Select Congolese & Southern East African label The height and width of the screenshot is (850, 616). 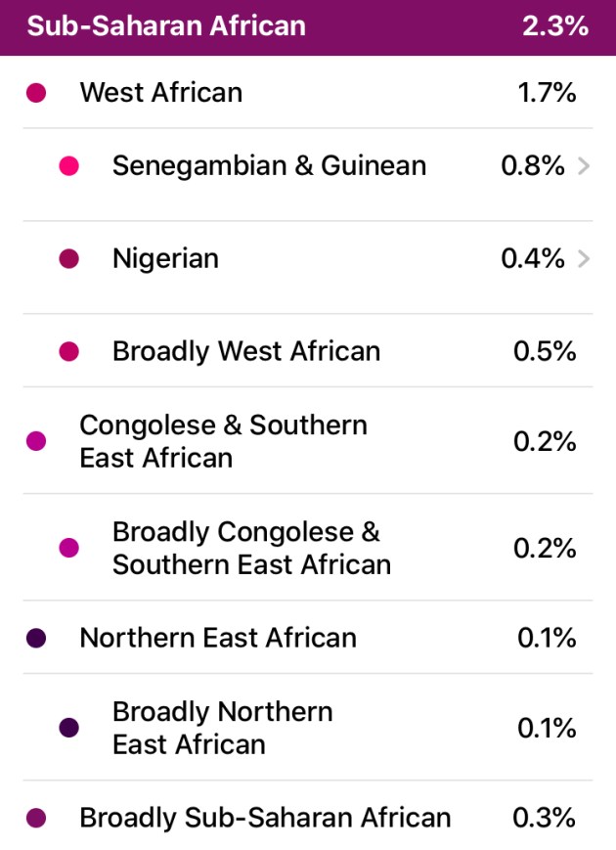(223, 441)
